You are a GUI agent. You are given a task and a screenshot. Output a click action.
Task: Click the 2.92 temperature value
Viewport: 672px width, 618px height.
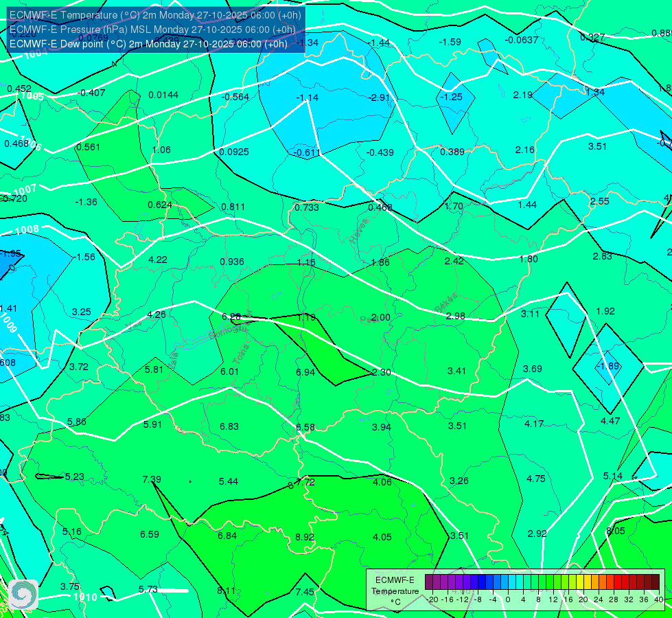pos(537,534)
